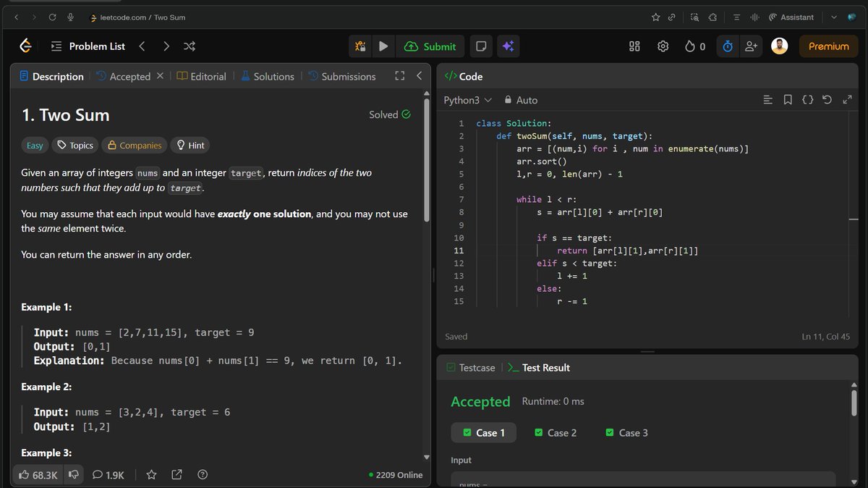Collapse the description panel chevron

[419, 76]
